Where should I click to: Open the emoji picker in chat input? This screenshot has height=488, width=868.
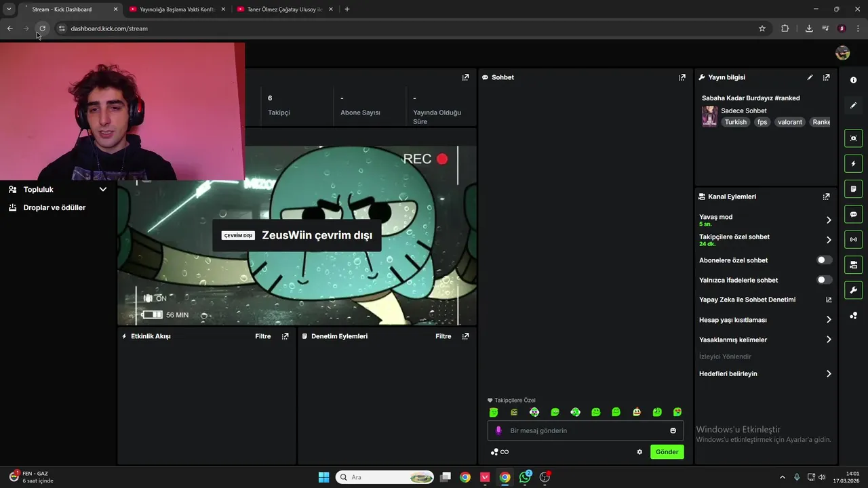pyautogui.click(x=673, y=430)
